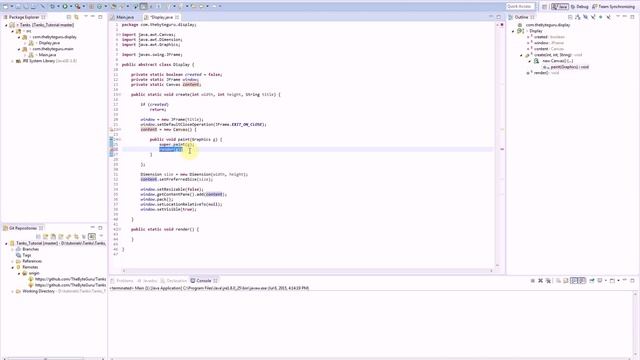Switch to the Debug perspective
The height and width of the screenshot is (360, 640).
580,7
